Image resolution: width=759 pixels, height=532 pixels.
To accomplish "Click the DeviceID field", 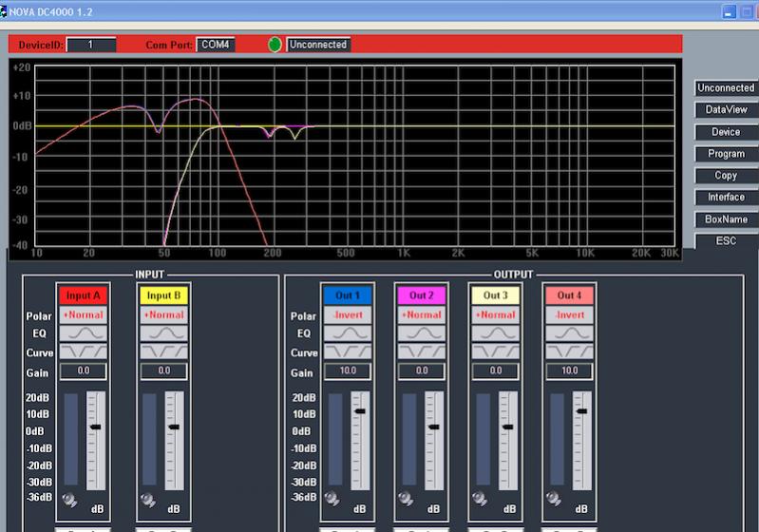I will pos(91,45).
